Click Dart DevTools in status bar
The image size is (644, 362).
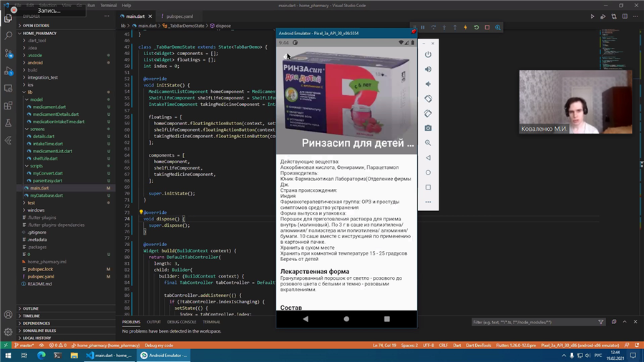coord(479,346)
